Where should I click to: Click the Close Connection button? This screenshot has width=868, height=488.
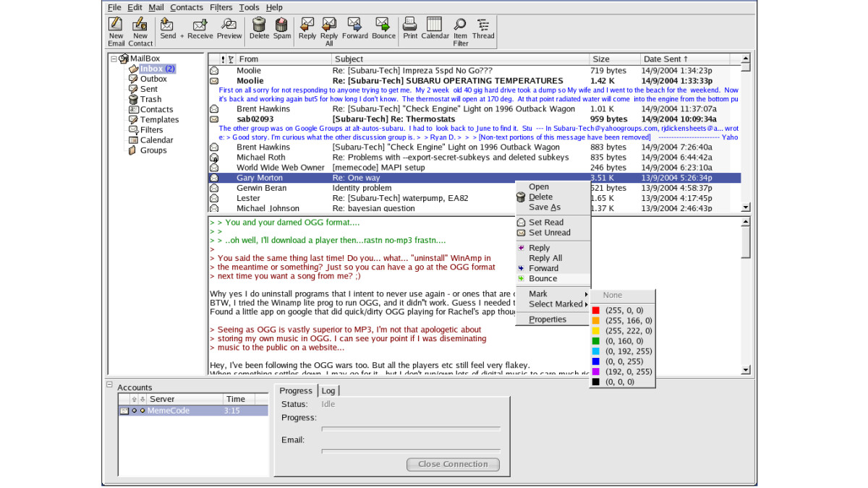[453, 464]
